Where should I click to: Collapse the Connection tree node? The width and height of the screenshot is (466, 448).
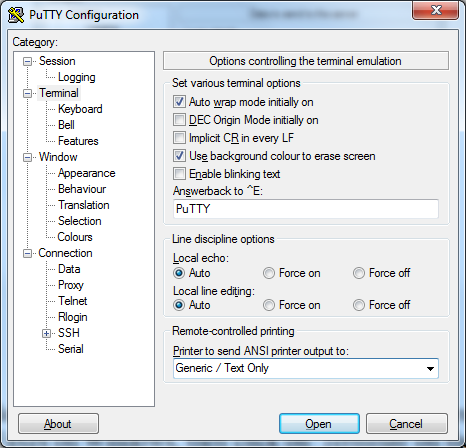tap(27, 253)
